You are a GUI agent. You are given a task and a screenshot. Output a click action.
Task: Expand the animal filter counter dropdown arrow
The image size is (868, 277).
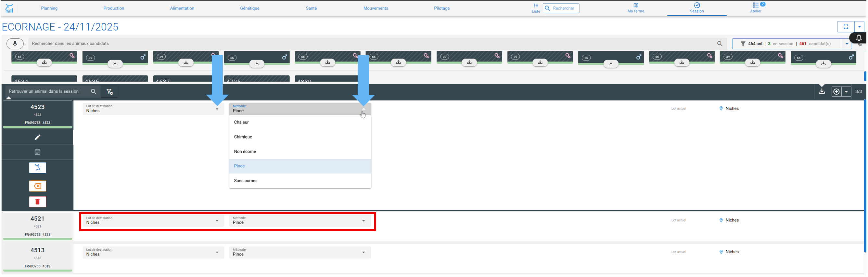tap(847, 44)
